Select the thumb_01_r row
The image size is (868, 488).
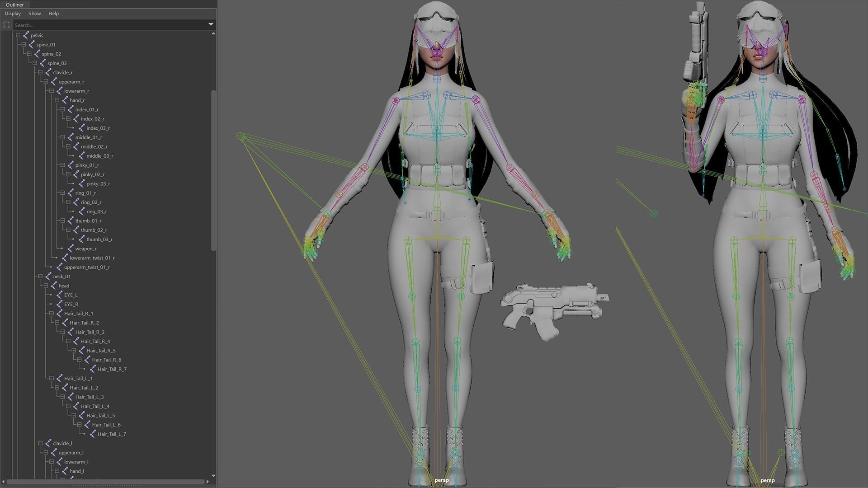point(88,221)
